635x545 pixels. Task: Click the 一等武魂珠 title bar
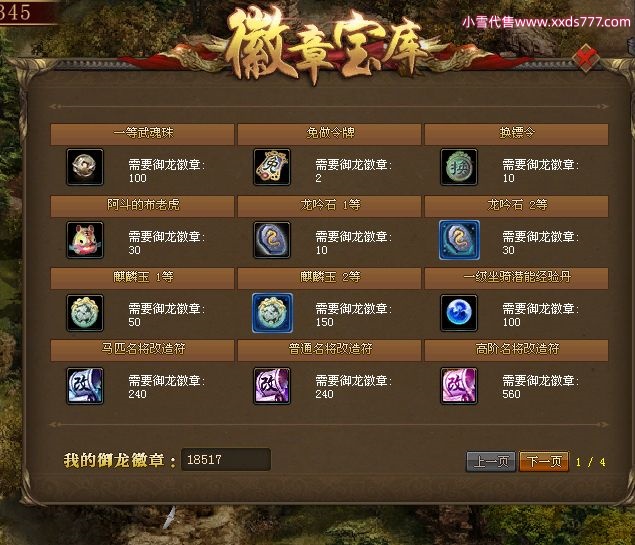click(x=142, y=134)
